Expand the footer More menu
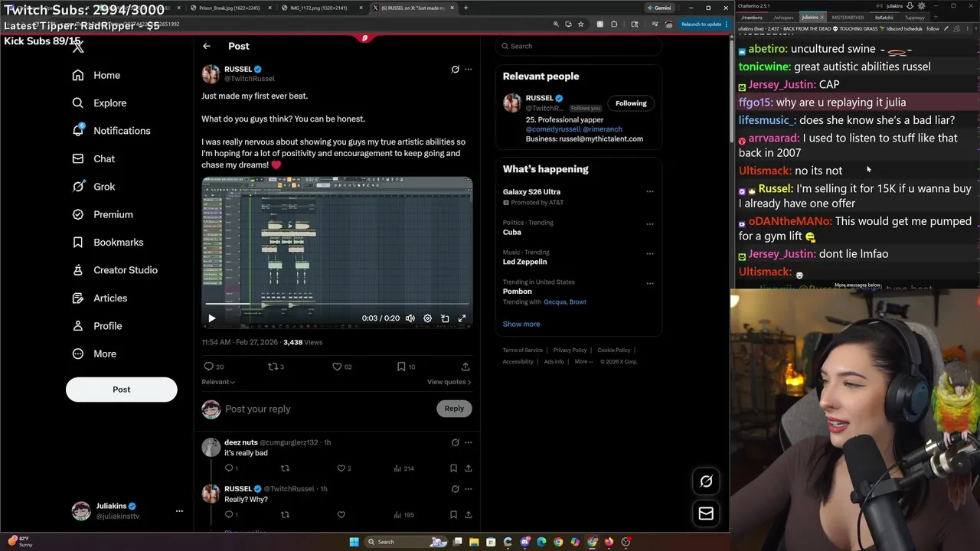980x551 pixels. tap(583, 362)
